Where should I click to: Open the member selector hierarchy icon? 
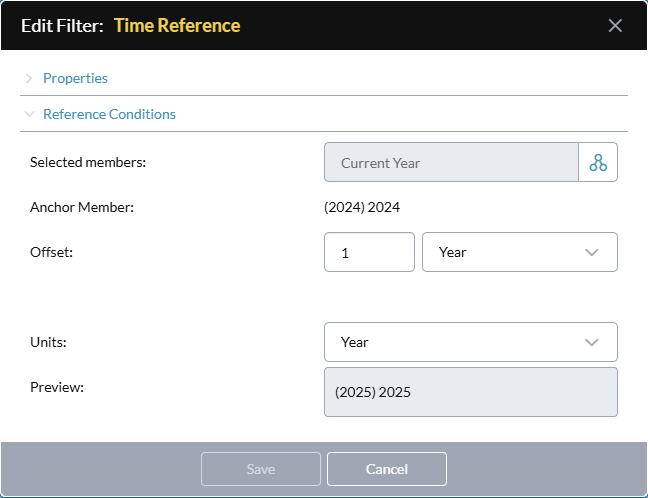(598, 162)
